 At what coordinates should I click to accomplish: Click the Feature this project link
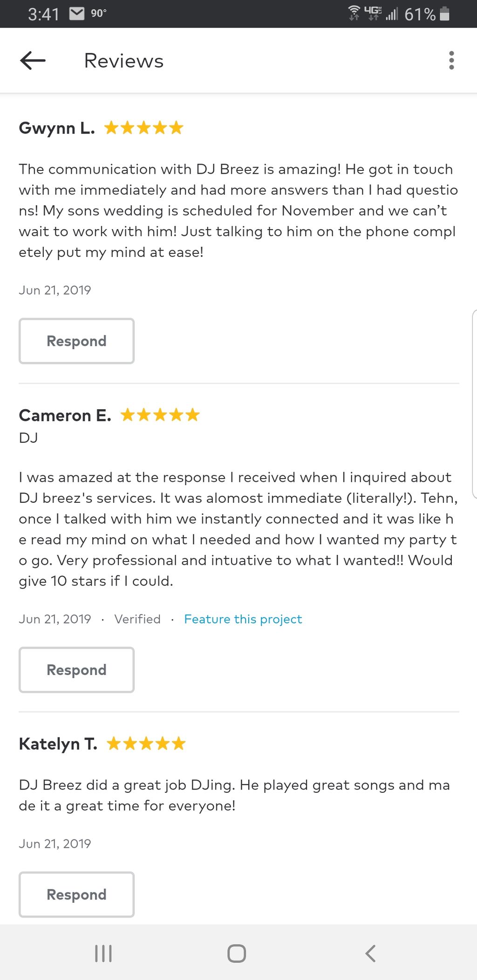[243, 619]
